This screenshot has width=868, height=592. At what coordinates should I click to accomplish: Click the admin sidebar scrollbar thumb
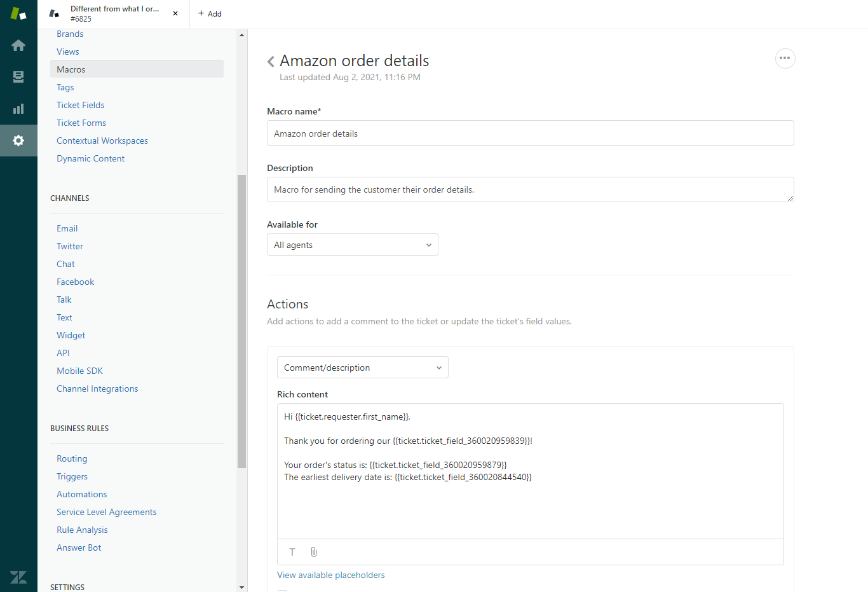(241, 321)
